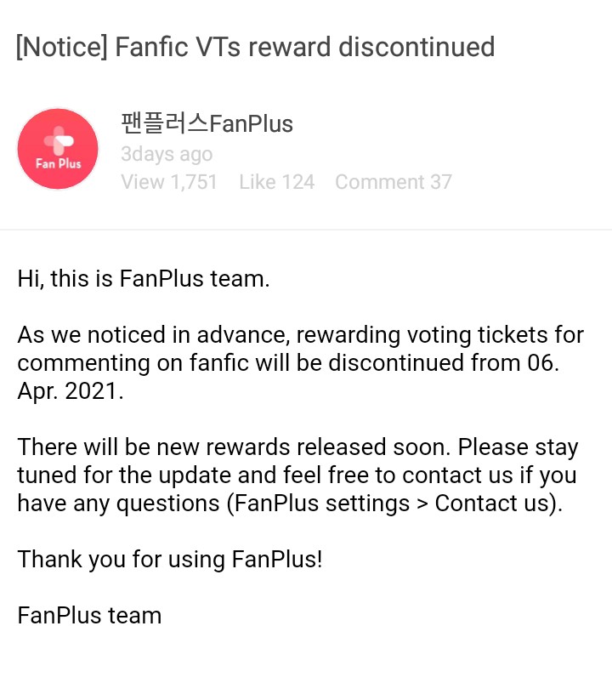The image size is (612, 700).
Task: Click the '3days ago' timestamp
Action: [167, 154]
